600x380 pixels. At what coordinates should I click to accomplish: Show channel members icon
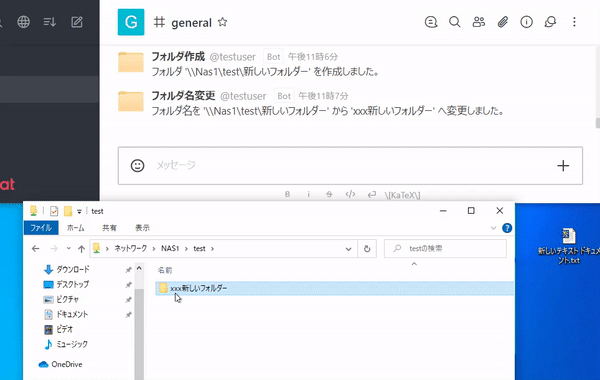479,22
